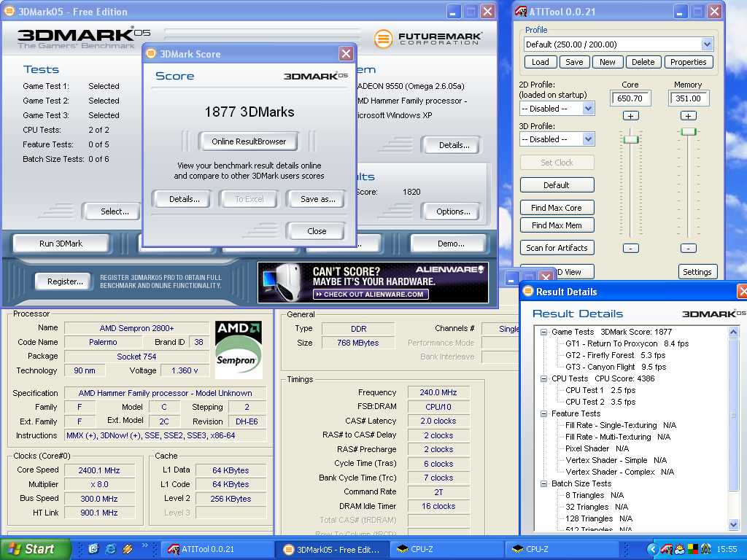747x560 pixels.
Task: Collapse the Batch Size Tests node
Action: point(543,484)
